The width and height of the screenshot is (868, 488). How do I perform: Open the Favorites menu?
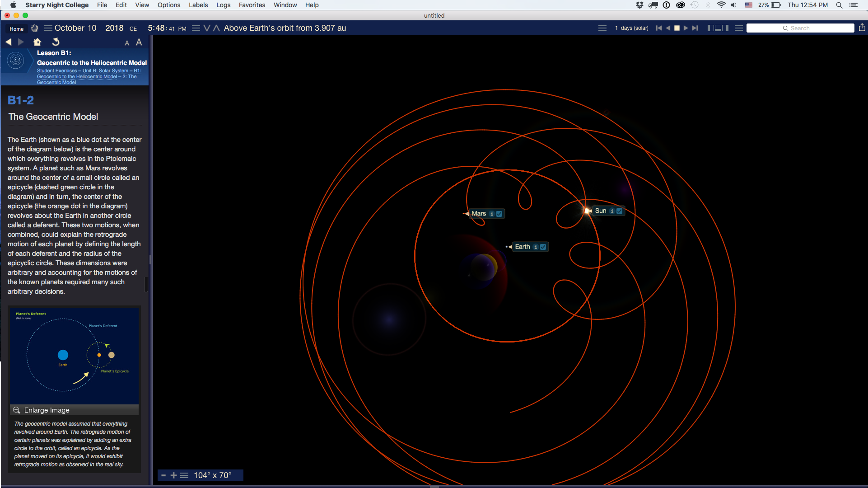[x=252, y=5]
